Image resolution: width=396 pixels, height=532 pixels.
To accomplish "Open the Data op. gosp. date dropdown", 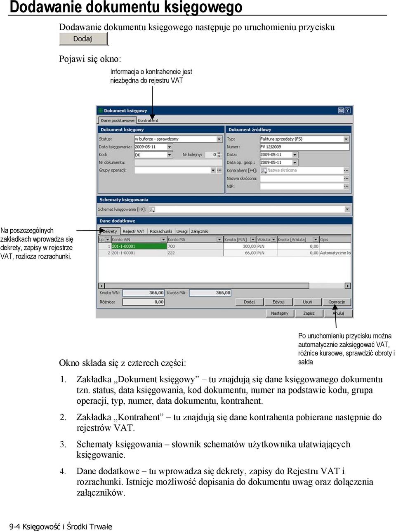I will pos(295,162).
